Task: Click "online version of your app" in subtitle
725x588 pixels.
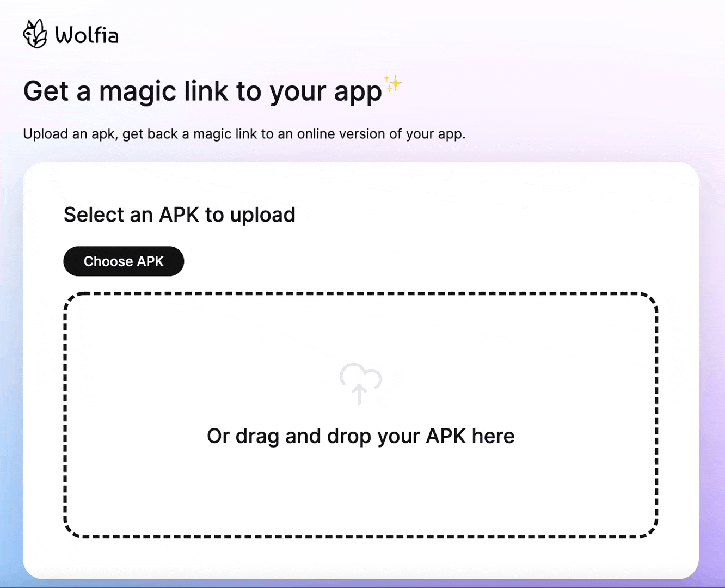Action: pyautogui.click(x=381, y=134)
